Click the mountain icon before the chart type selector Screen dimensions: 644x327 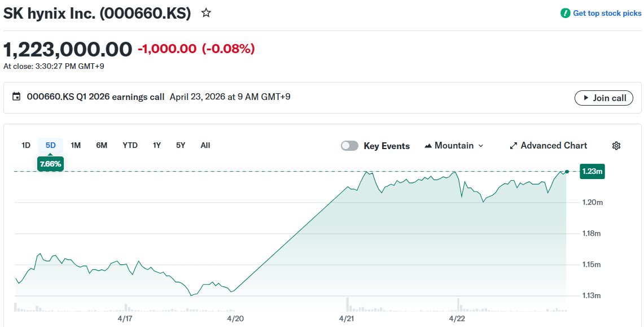click(x=430, y=145)
